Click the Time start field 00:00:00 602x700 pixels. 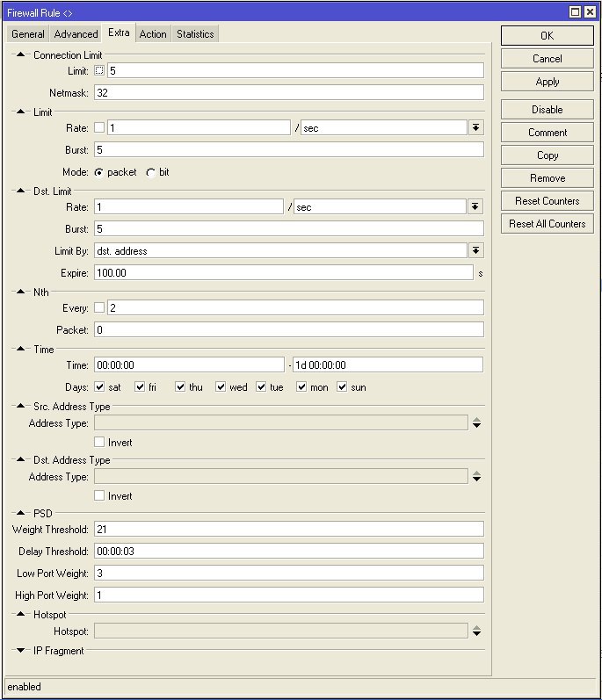189,365
